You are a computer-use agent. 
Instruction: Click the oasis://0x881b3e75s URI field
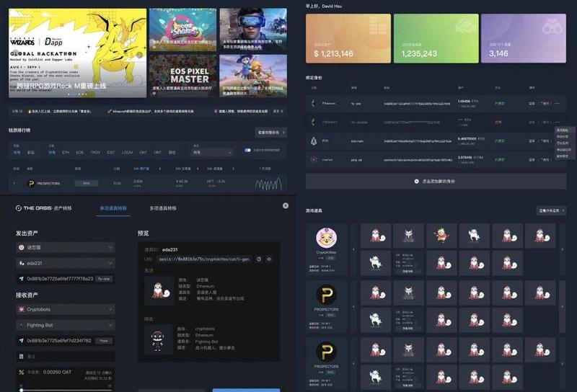205,259
